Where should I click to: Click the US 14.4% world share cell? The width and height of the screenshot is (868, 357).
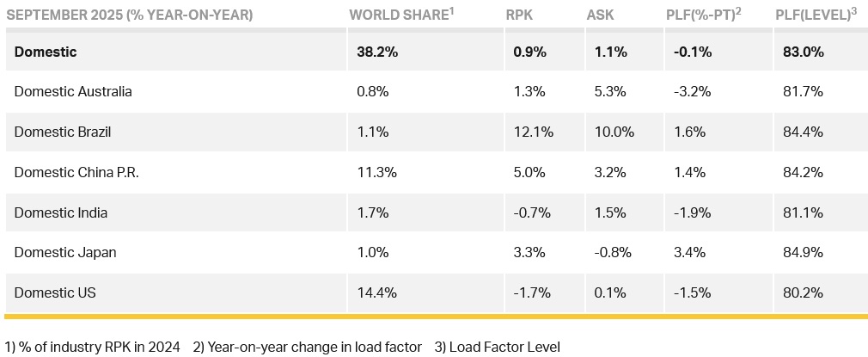(376, 292)
